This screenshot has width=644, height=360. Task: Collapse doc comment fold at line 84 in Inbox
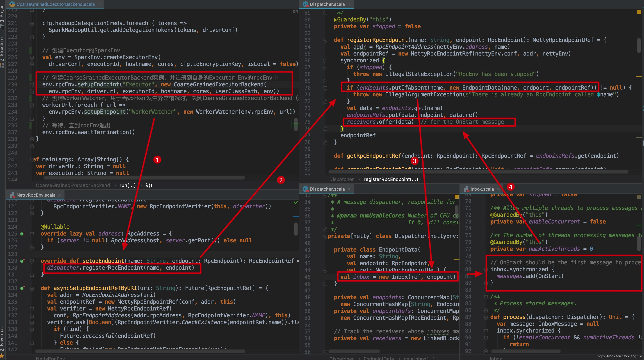486,297
